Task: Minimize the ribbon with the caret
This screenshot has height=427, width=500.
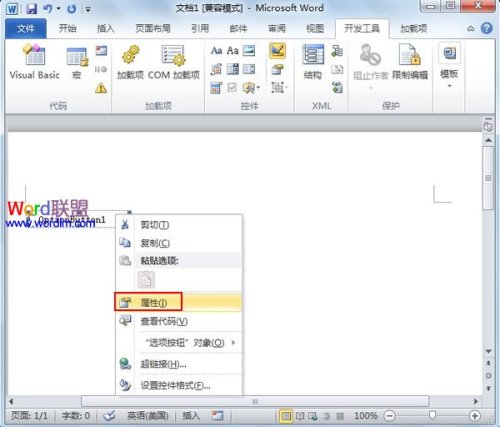Action: pos(471,29)
